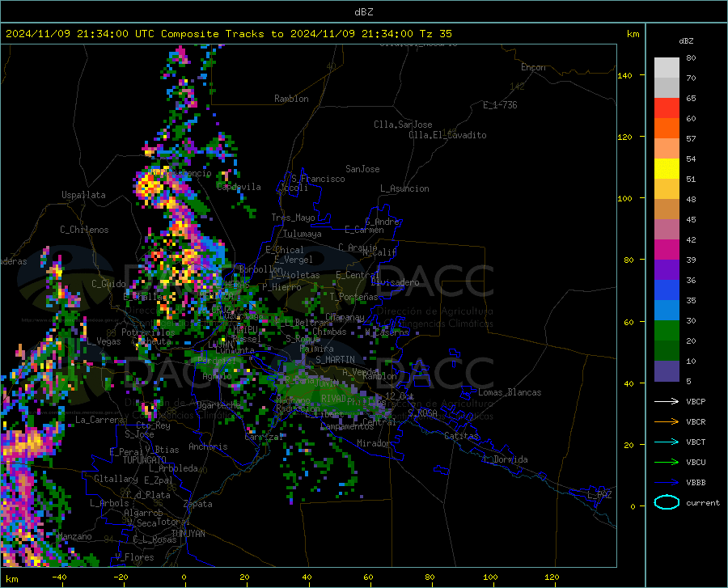Click the Clla.El_Cavadito map label

[x=447, y=135]
